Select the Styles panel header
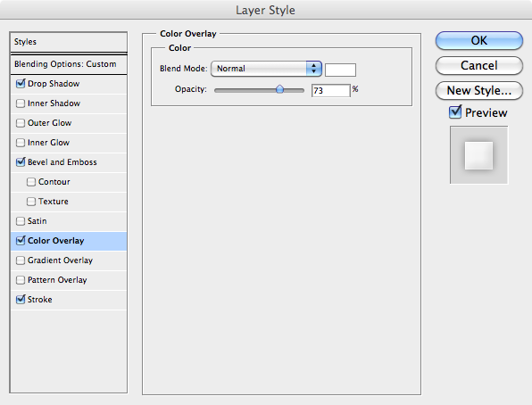 click(x=69, y=42)
